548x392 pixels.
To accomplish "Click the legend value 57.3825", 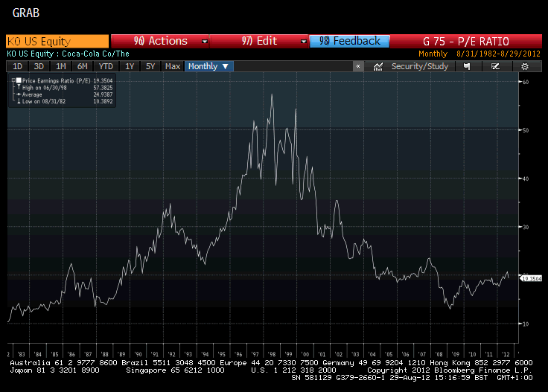I will [x=103, y=88].
